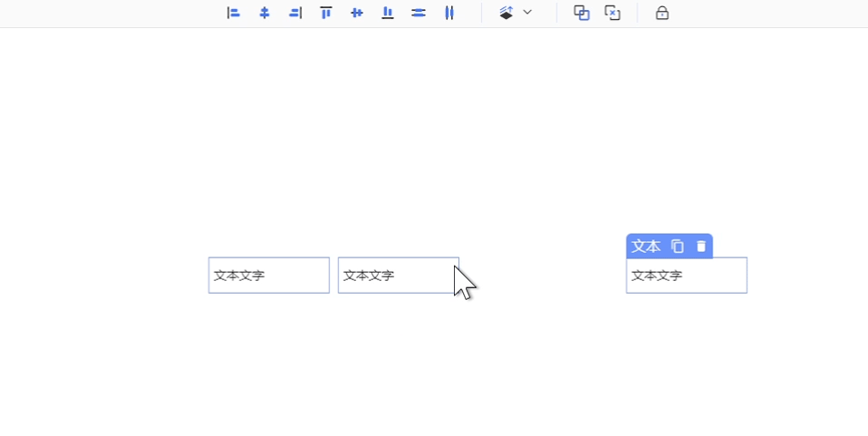Select the leftmost 文本文字 text box
The height and width of the screenshot is (436, 868).
[x=269, y=276]
